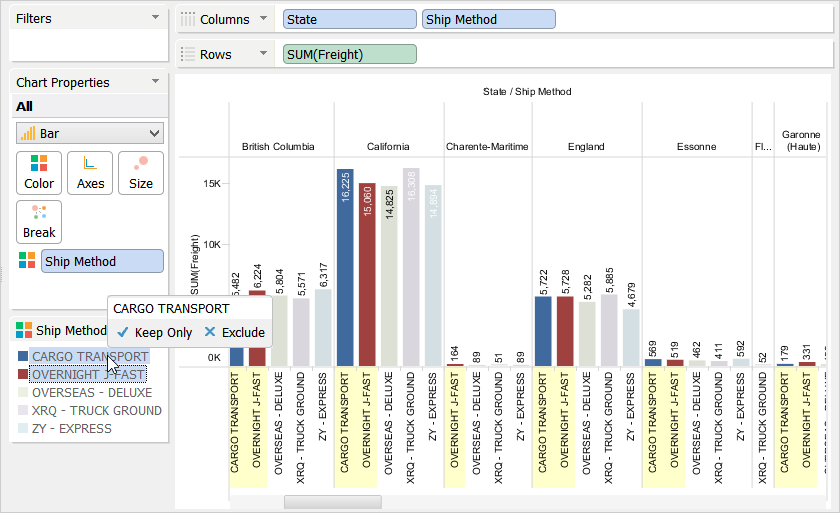Open the Columns shelf dropdown arrow
This screenshot has width=840, height=513.
pos(263,19)
